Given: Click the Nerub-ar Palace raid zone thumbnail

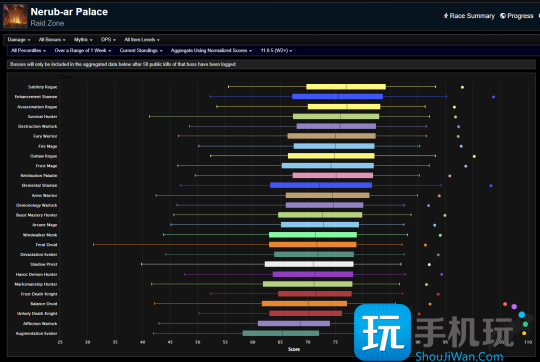Looking at the screenshot, I should 15,16.
